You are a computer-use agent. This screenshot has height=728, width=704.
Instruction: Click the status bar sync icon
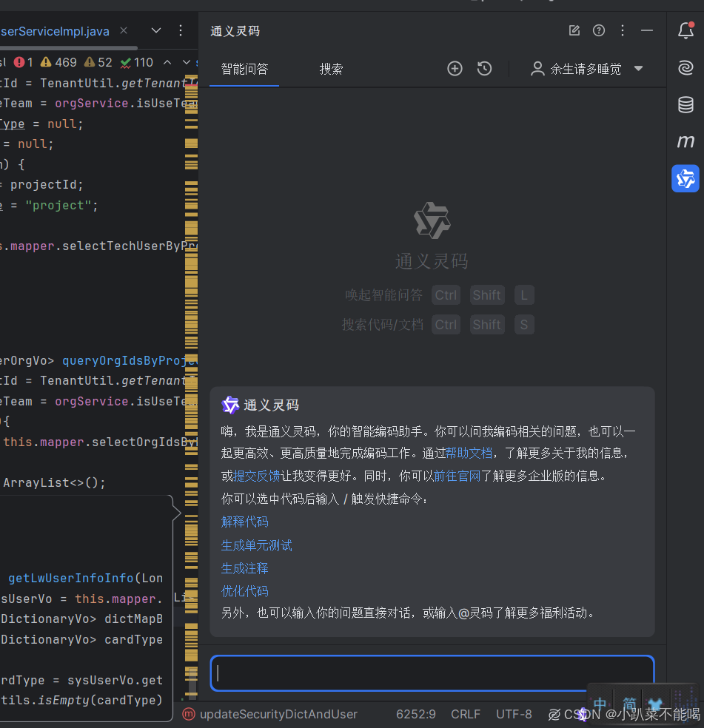pos(554,715)
